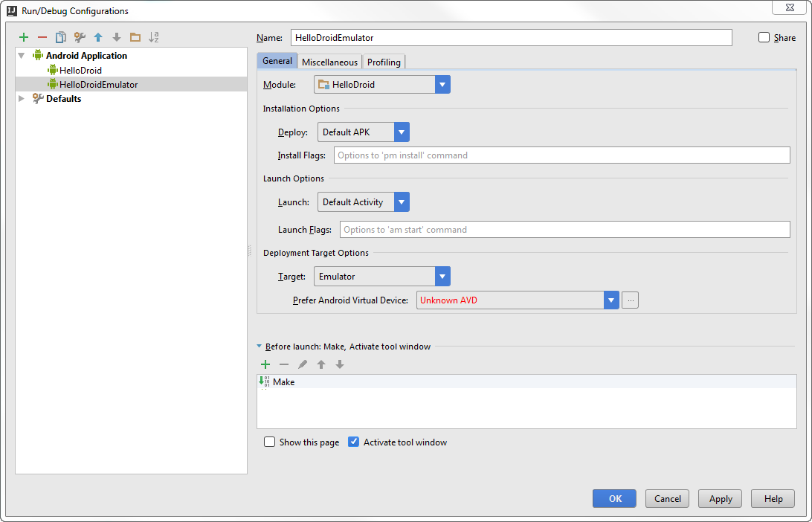812x522 pixels.
Task: Create new folder for configurations
Action: pos(135,37)
